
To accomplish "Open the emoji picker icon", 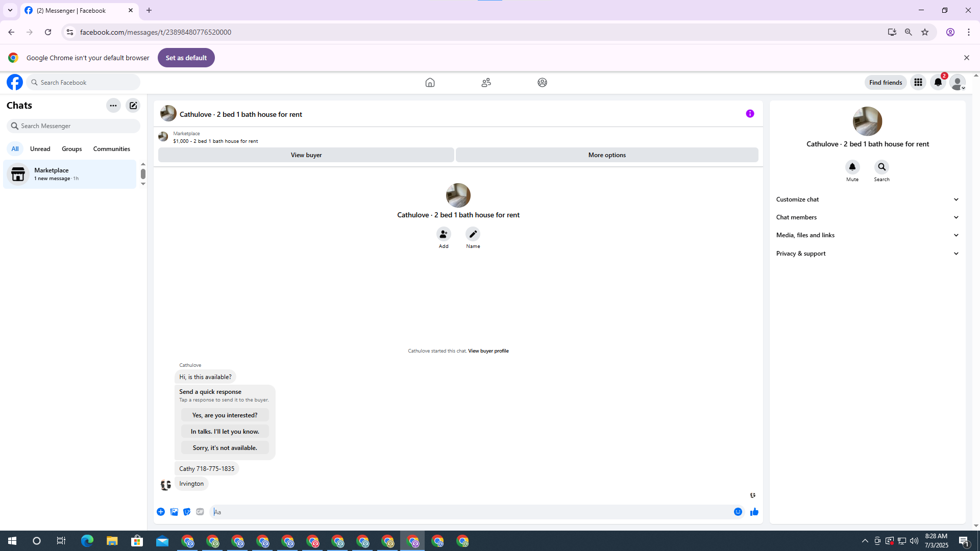I will coord(738,512).
